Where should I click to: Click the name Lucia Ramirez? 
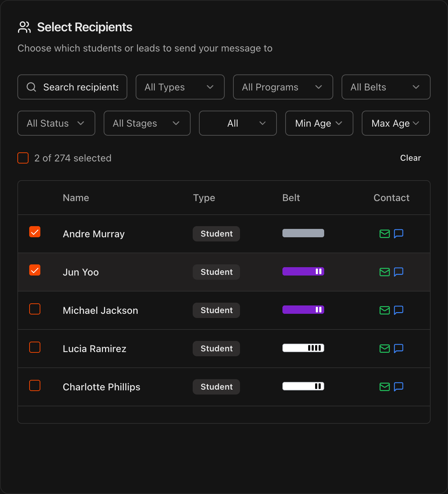[94, 349]
